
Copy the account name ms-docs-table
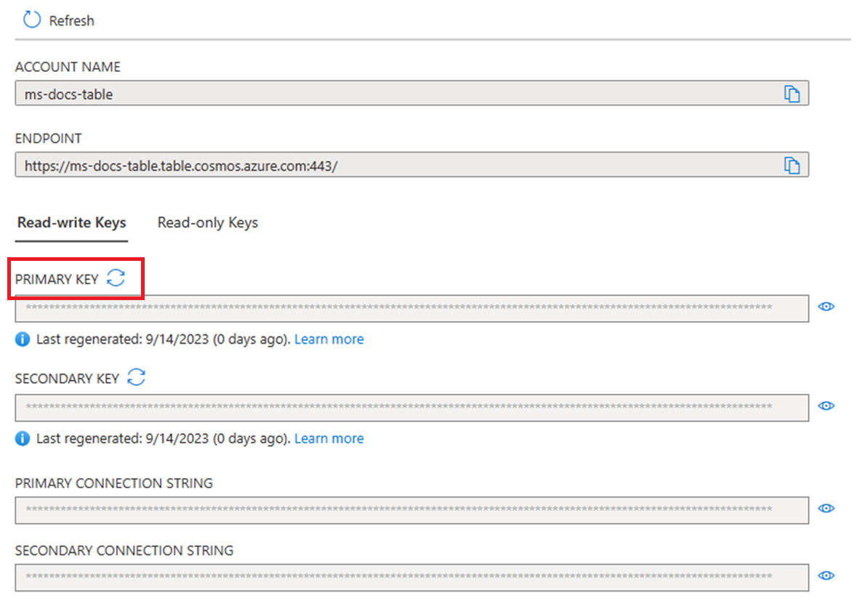tap(792, 94)
